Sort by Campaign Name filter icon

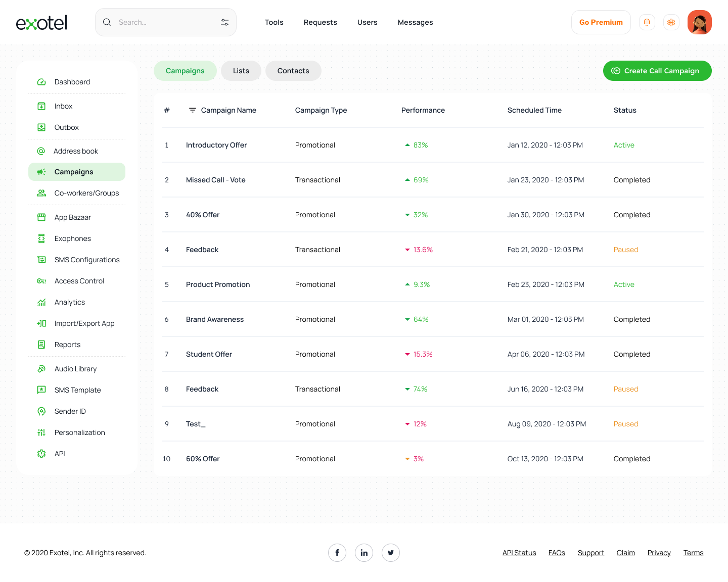pyautogui.click(x=193, y=110)
